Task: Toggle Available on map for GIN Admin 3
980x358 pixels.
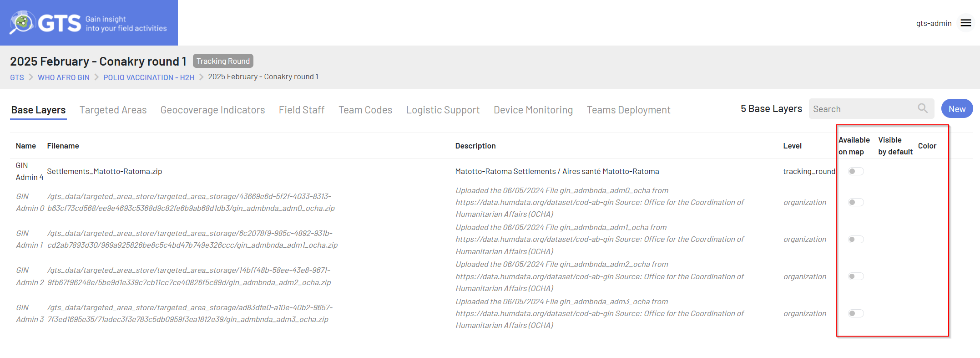Action: [x=856, y=313]
